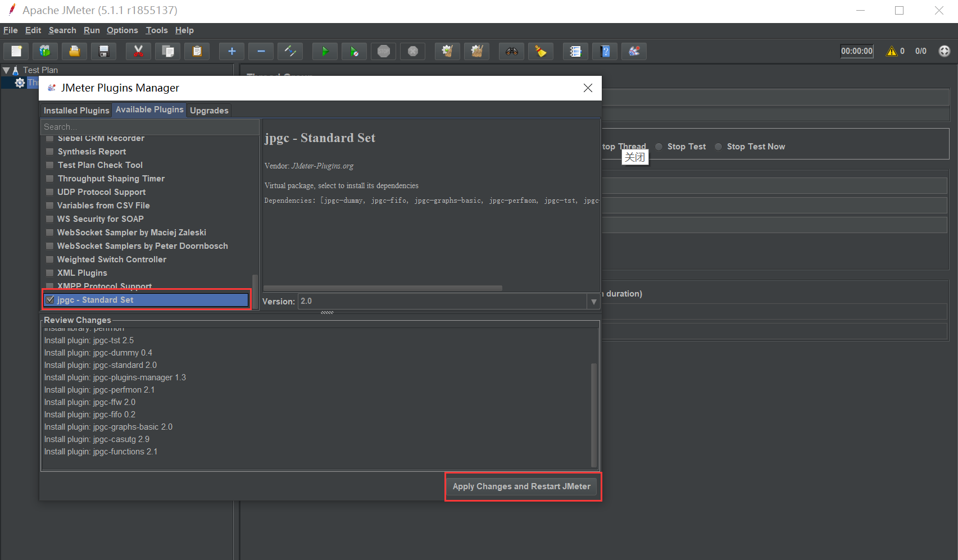Click the split pane divider handle
The height and width of the screenshot is (560, 958).
click(x=327, y=312)
